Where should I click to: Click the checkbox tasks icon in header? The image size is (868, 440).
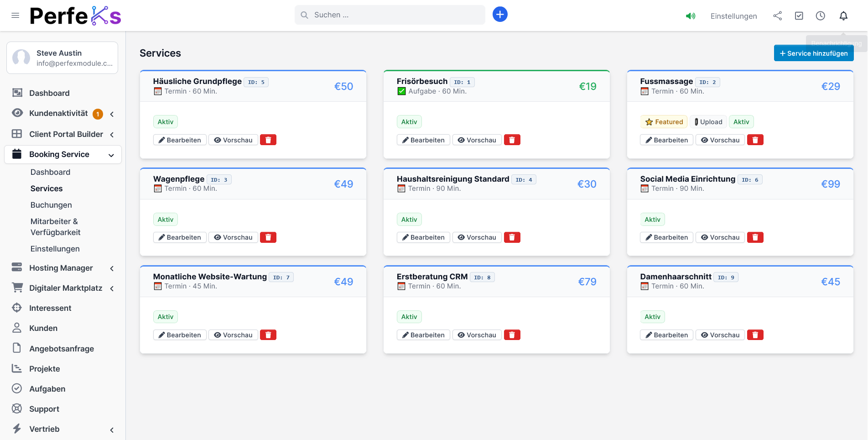click(x=799, y=16)
